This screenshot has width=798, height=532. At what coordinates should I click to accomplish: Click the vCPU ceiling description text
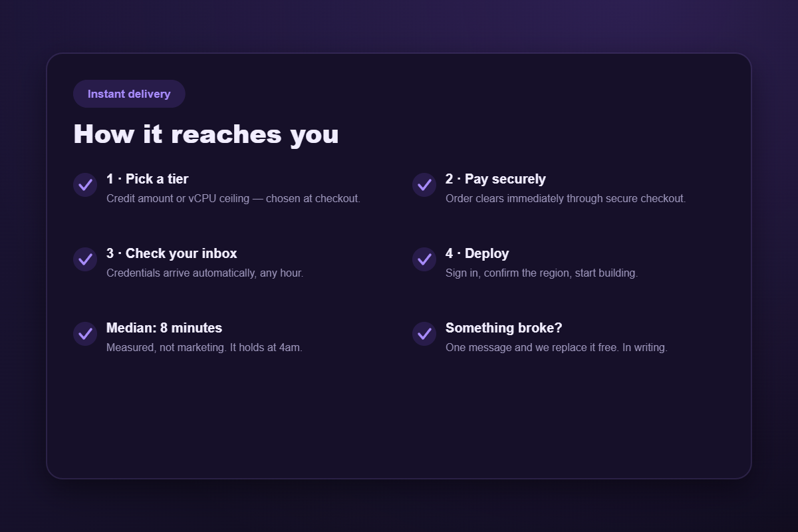(x=233, y=199)
